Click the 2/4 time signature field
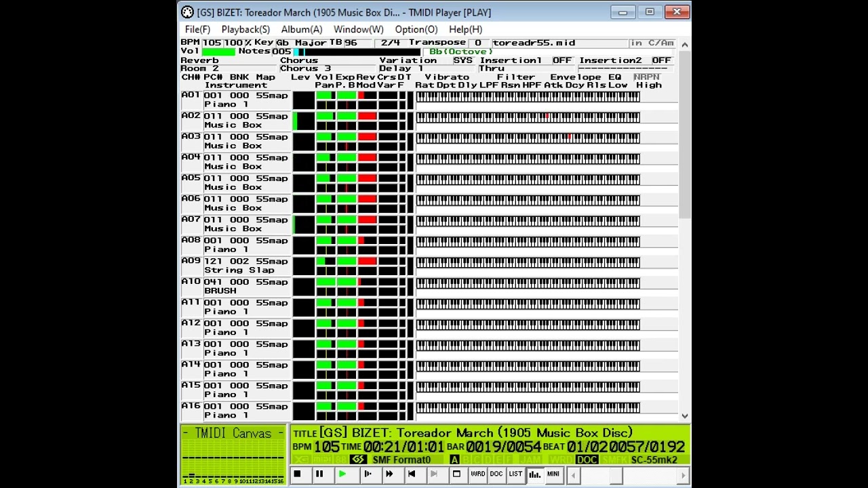Screen dimensions: 868x488 pyautogui.click(x=390, y=43)
